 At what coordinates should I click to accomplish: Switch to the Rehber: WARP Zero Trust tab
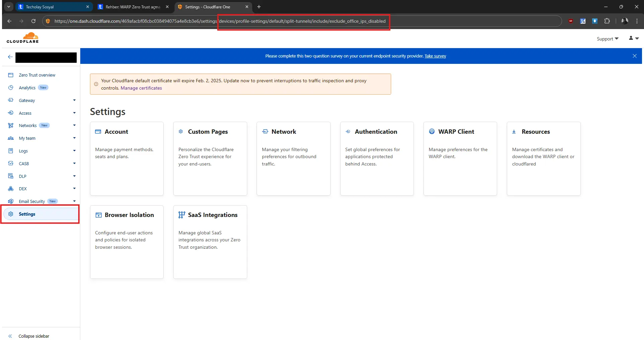point(133,7)
